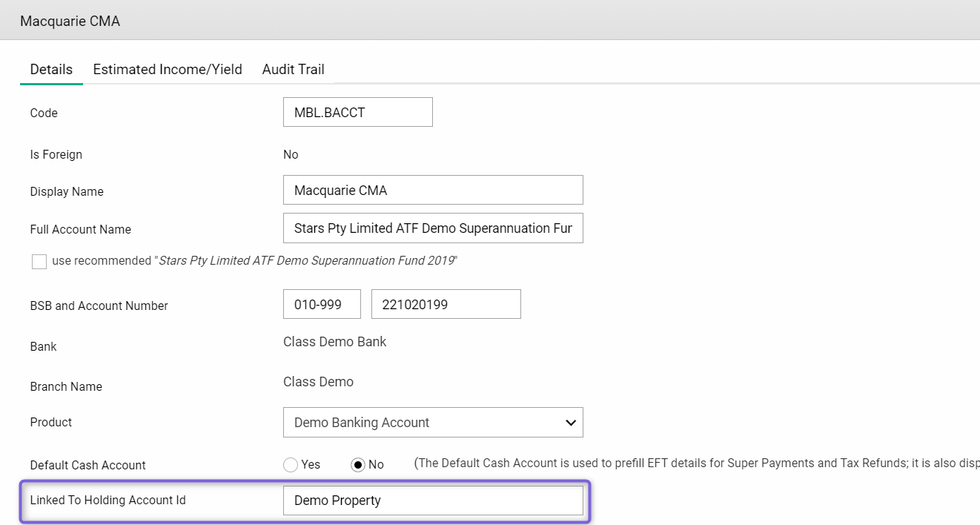Image resolution: width=980 pixels, height=525 pixels.
Task: Open the Estimated Income/Yield tab
Action: 168,69
